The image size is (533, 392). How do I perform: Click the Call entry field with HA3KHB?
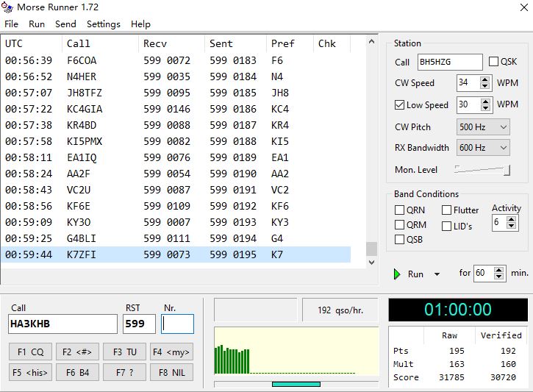(x=63, y=324)
